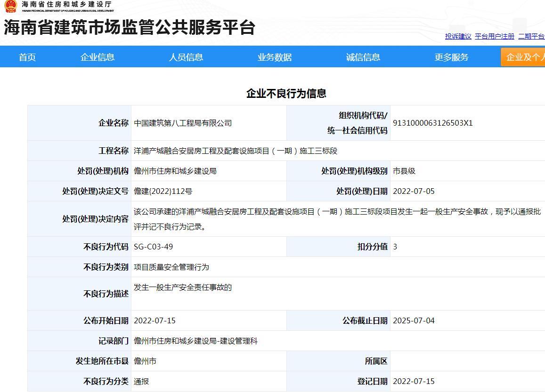Screen dimensions: 545x392
Task: Click the 不良行为代码 label
Action: click(106, 247)
